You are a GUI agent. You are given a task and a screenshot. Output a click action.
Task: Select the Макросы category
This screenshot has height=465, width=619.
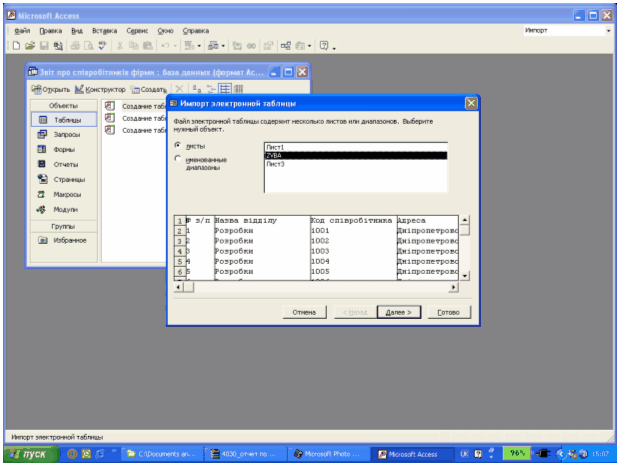(66, 194)
